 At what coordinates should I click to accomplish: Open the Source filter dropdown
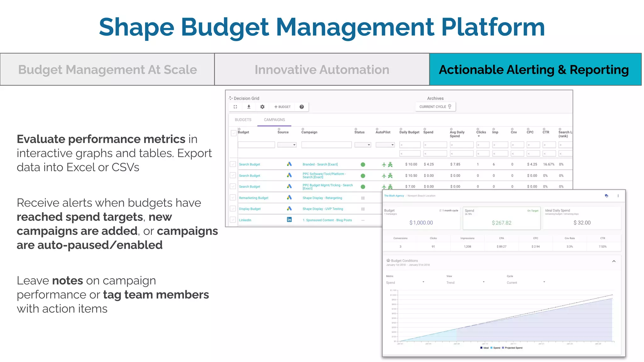tap(287, 145)
